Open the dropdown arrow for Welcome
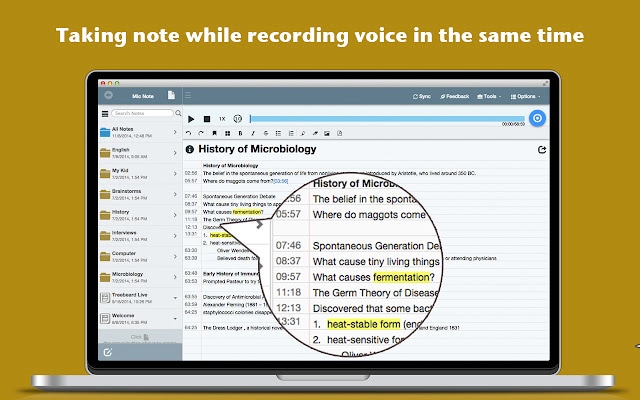The image size is (640, 400). pyautogui.click(x=175, y=319)
